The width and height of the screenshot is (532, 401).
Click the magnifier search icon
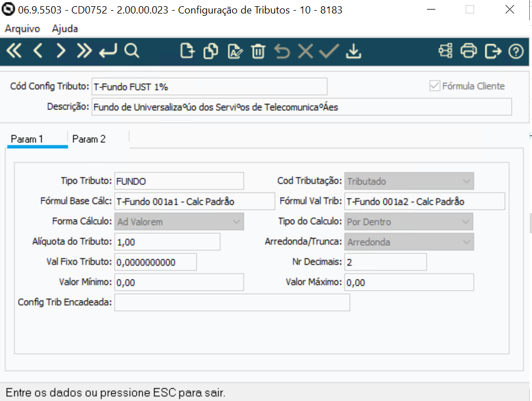[131, 51]
